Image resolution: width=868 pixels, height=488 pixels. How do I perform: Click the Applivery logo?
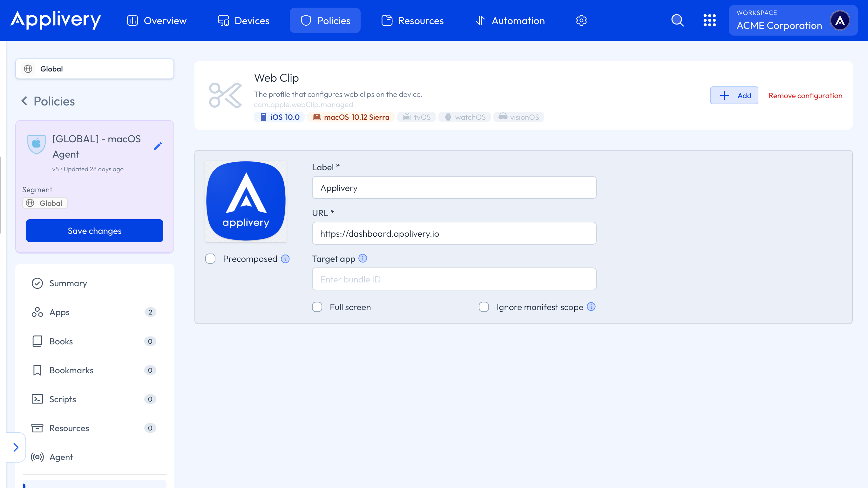click(56, 20)
